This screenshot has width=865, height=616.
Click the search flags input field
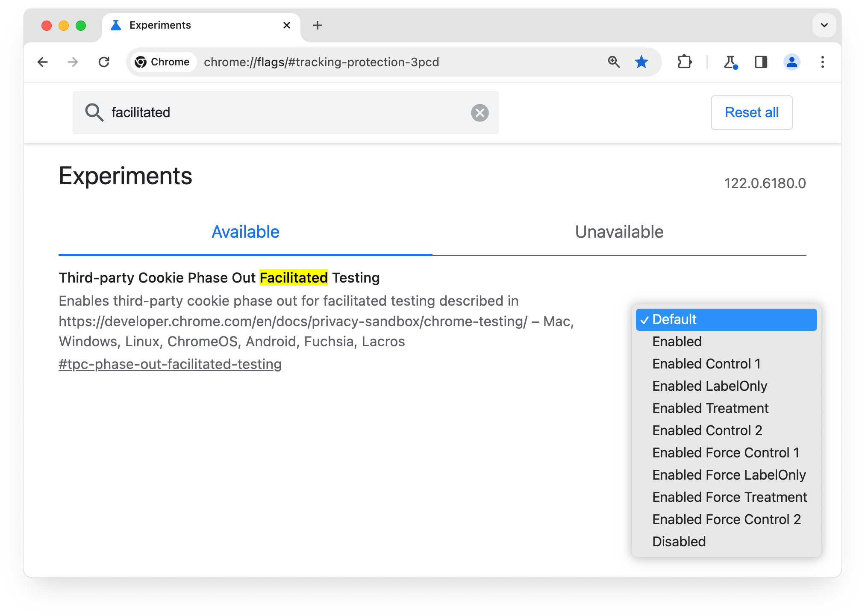click(282, 113)
